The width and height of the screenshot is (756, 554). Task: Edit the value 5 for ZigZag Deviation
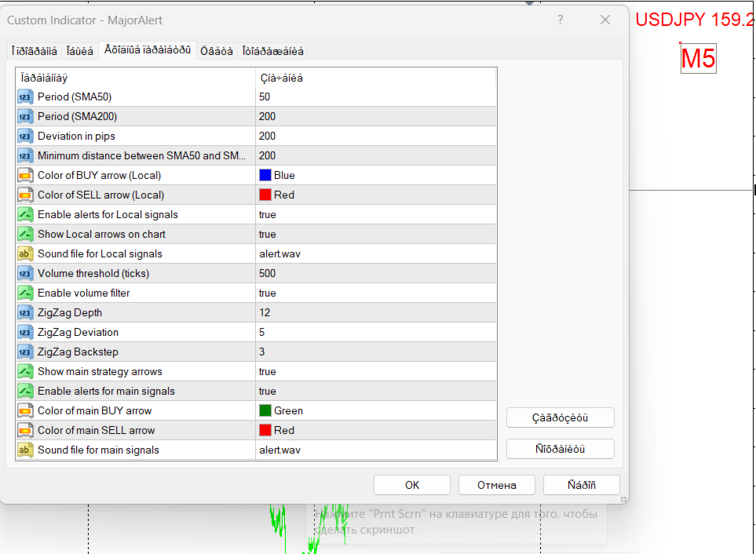(x=375, y=333)
